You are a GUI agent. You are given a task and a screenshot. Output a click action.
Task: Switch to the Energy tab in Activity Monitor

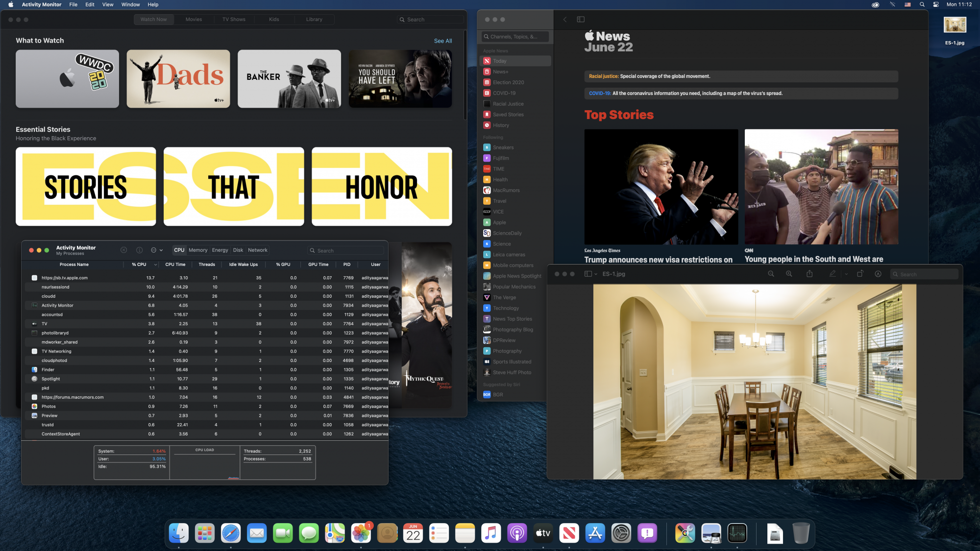(220, 250)
